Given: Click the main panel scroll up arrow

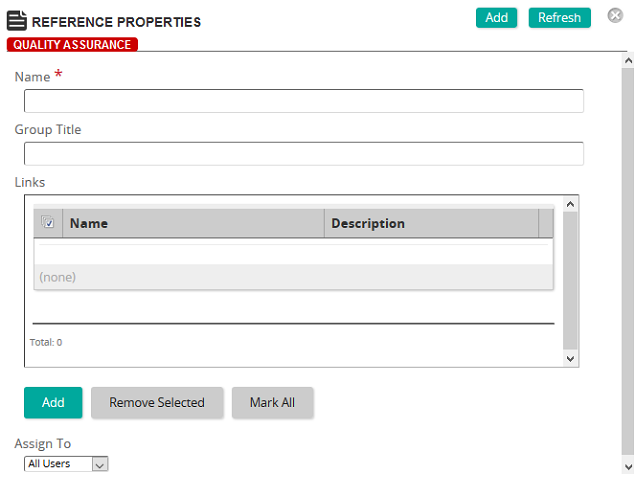Looking at the screenshot, I should pyautogui.click(x=628, y=61).
